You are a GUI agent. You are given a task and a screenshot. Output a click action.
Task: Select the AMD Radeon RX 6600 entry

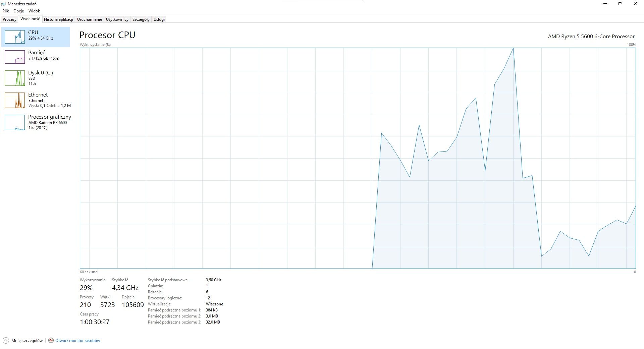(x=36, y=122)
